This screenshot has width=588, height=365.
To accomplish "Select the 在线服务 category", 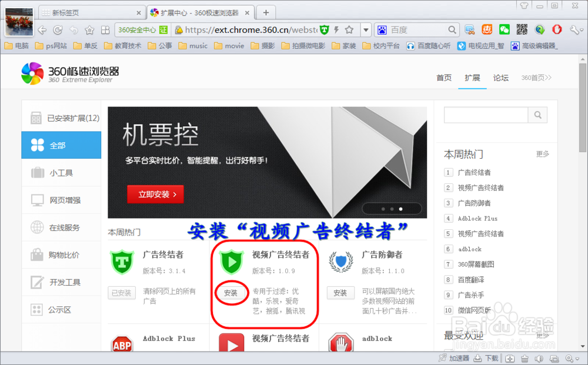I will (61, 227).
